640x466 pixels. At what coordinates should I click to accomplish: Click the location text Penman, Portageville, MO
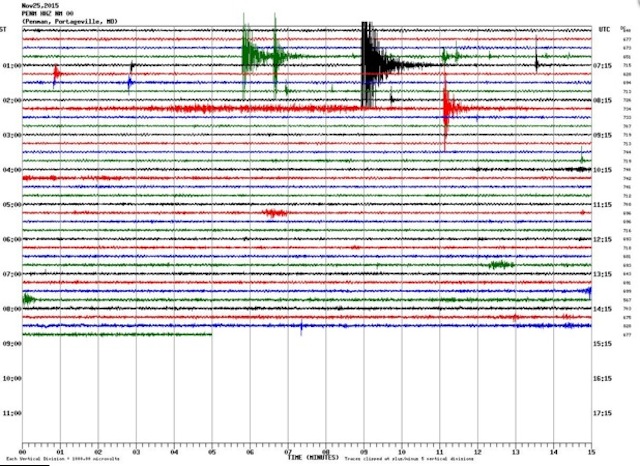pyautogui.click(x=69, y=21)
